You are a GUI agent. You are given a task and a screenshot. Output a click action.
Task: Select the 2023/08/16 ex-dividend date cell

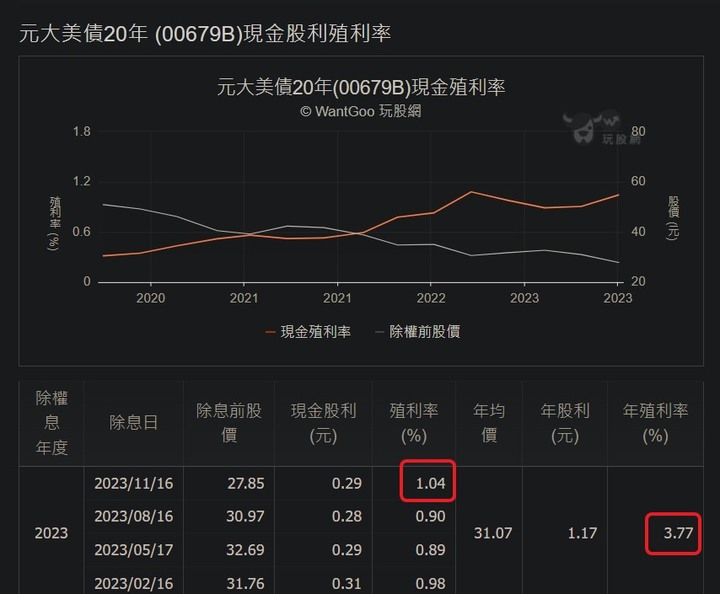[x=134, y=516]
